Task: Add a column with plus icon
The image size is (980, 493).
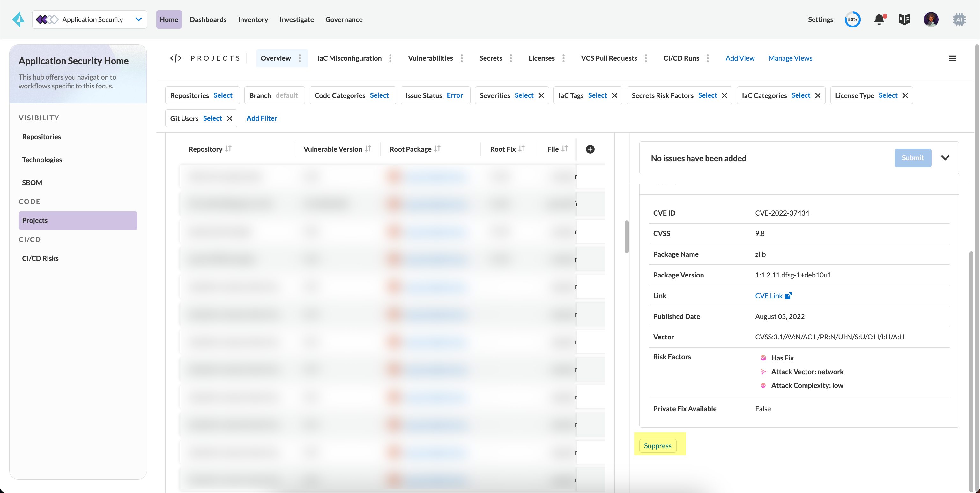Action: coord(590,149)
